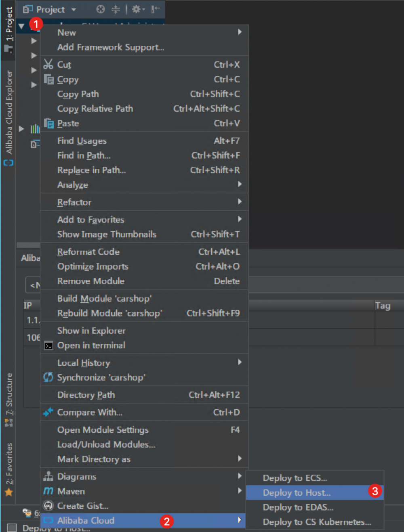This screenshot has width=404, height=532.
Task: Collapse the expanded project root node triangle
Action: pos(21,25)
